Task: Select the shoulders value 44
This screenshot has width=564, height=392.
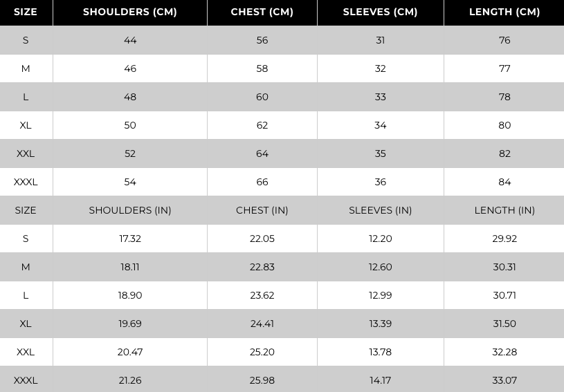Action: coord(130,40)
